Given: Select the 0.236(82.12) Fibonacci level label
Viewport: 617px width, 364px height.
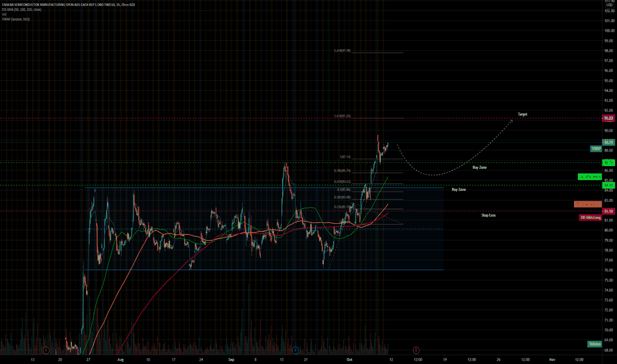Looking at the screenshot, I should click(x=342, y=206).
